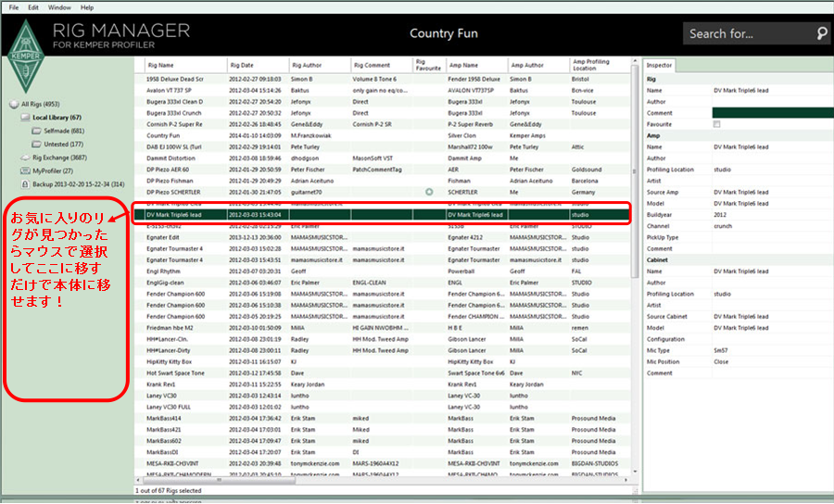Open the File menu
This screenshot has height=504, width=834.
pos(14,7)
